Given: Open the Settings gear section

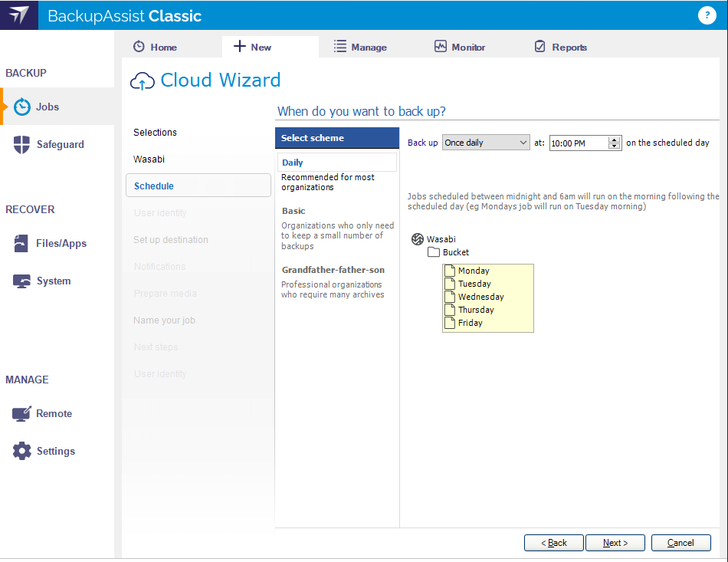Looking at the screenshot, I should [x=54, y=452].
